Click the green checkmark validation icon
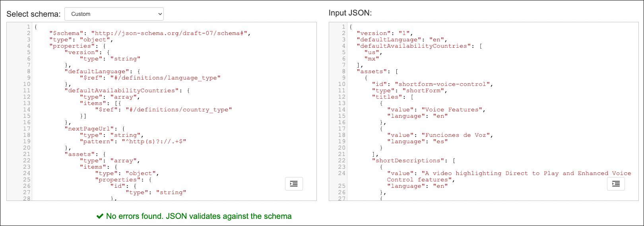Image resolution: width=644 pixels, height=226 pixels. click(x=100, y=216)
